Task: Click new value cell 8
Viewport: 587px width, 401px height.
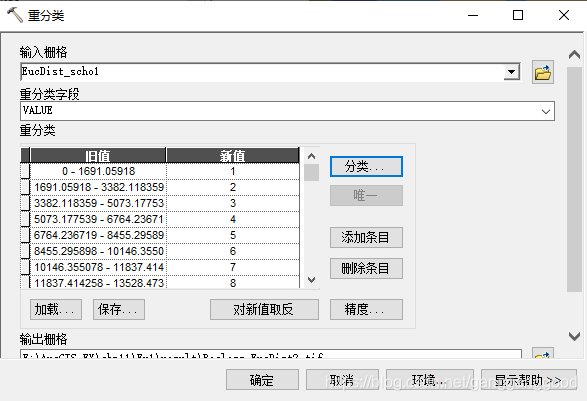Action: tap(232, 282)
